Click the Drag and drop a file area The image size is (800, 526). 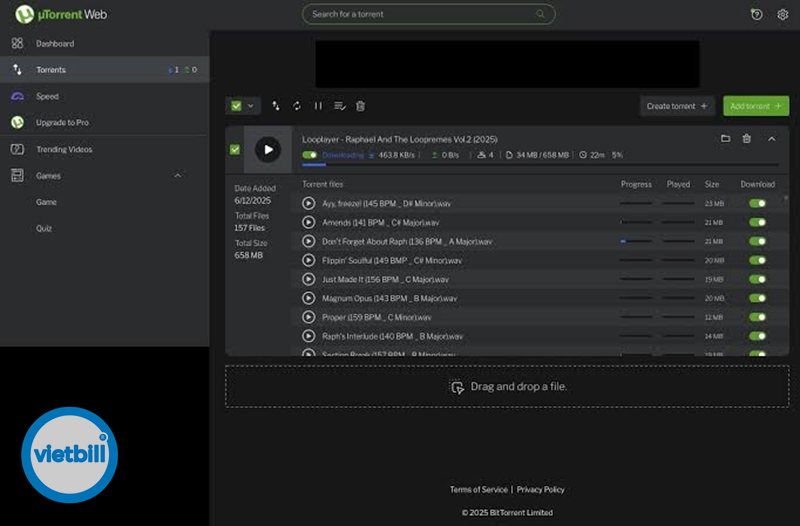pos(507,386)
